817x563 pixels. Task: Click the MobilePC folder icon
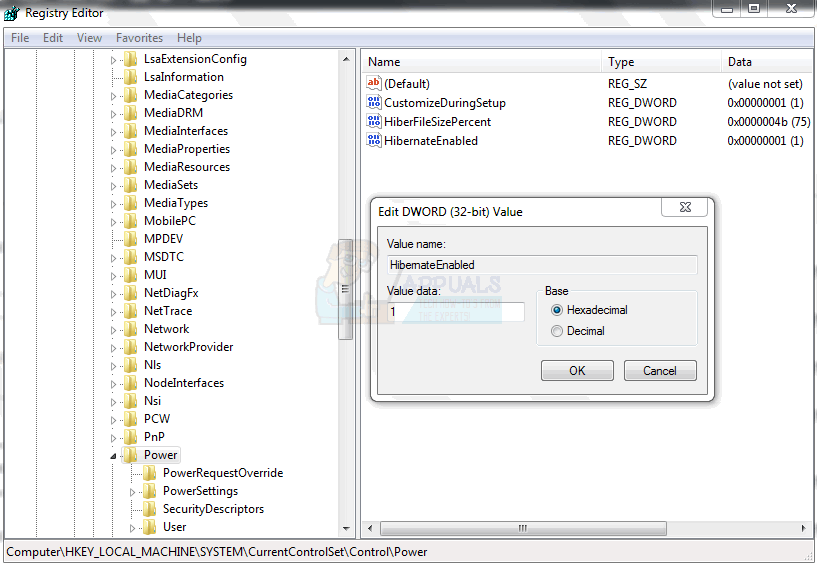130,221
